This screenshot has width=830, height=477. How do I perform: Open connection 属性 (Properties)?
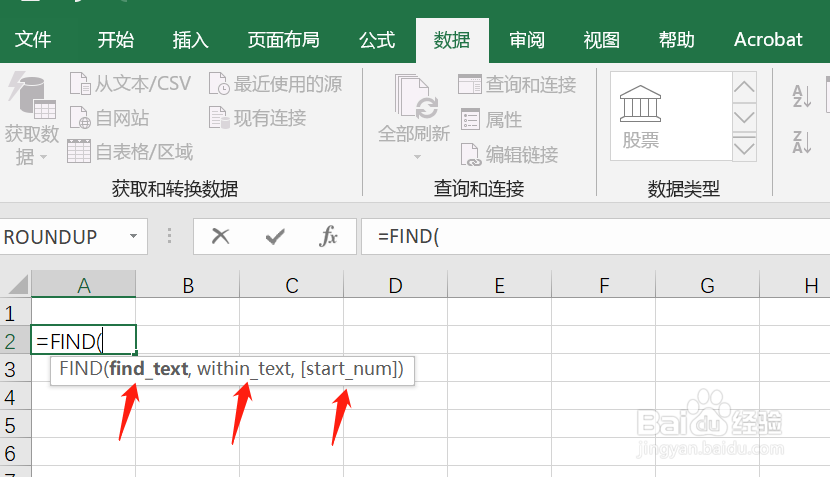coord(491,119)
